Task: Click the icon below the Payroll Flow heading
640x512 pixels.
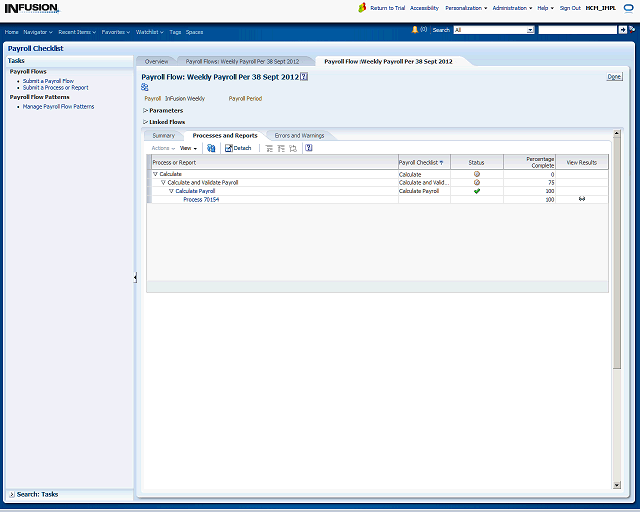Action: 145,87
